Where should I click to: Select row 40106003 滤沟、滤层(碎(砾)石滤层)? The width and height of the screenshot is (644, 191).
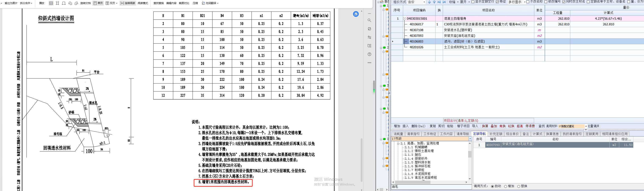(517, 42)
